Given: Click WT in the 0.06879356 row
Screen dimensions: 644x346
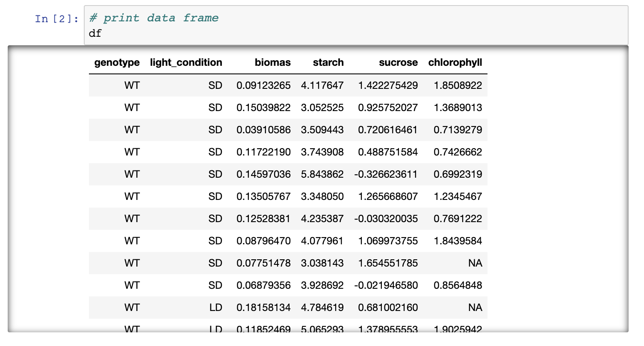Looking at the screenshot, I should click(132, 285).
